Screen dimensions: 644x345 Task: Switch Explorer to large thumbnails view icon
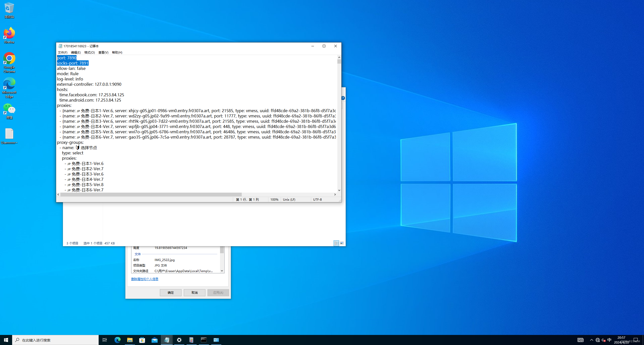click(x=342, y=243)
